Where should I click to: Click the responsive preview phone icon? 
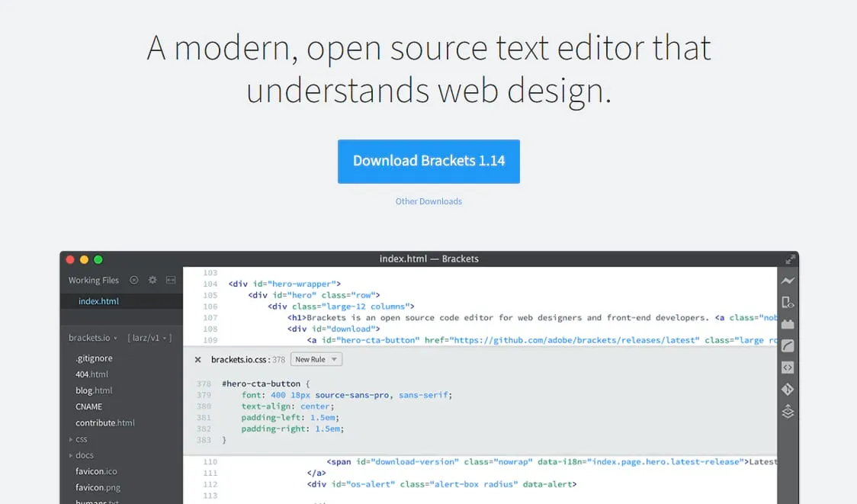point(787,302)
